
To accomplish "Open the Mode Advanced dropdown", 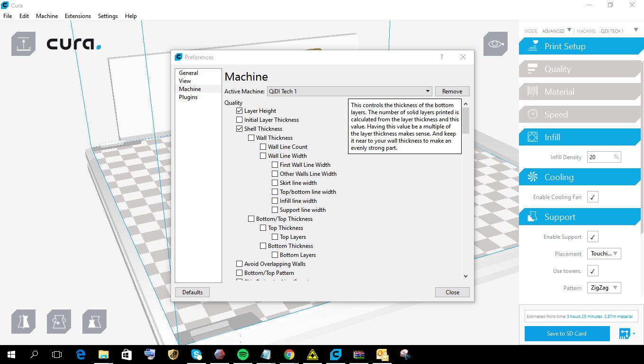I will pos(557,30).
